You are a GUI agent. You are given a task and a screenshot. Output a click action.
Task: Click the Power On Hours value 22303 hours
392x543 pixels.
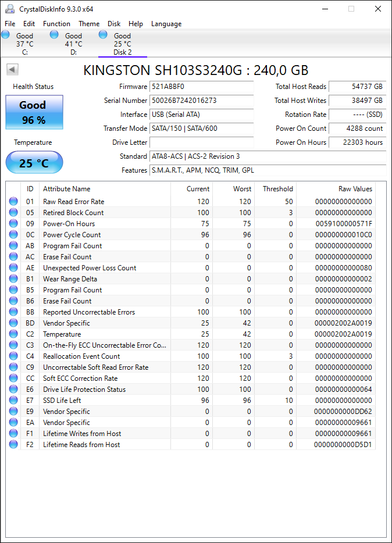[357, 142]
